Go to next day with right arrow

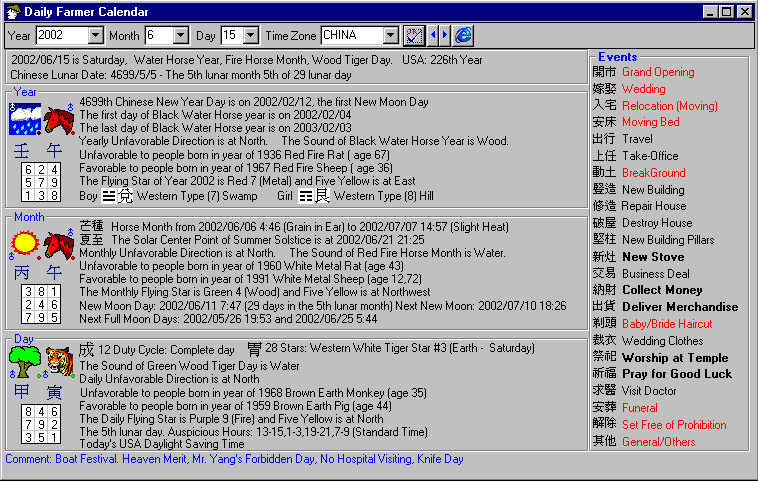tap(445, 35)
